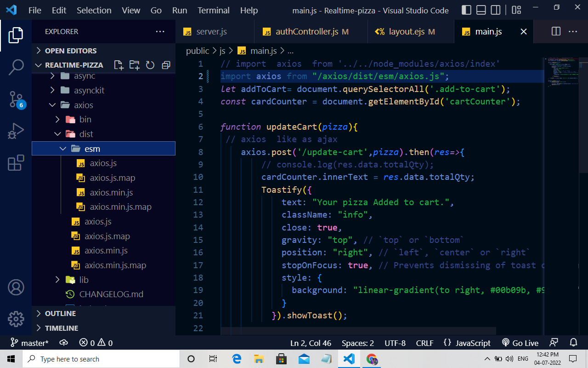Open problems panel showing 0 errors 0 warnings
This screenshot has width=588, height=368.
[x=96, y=343]
